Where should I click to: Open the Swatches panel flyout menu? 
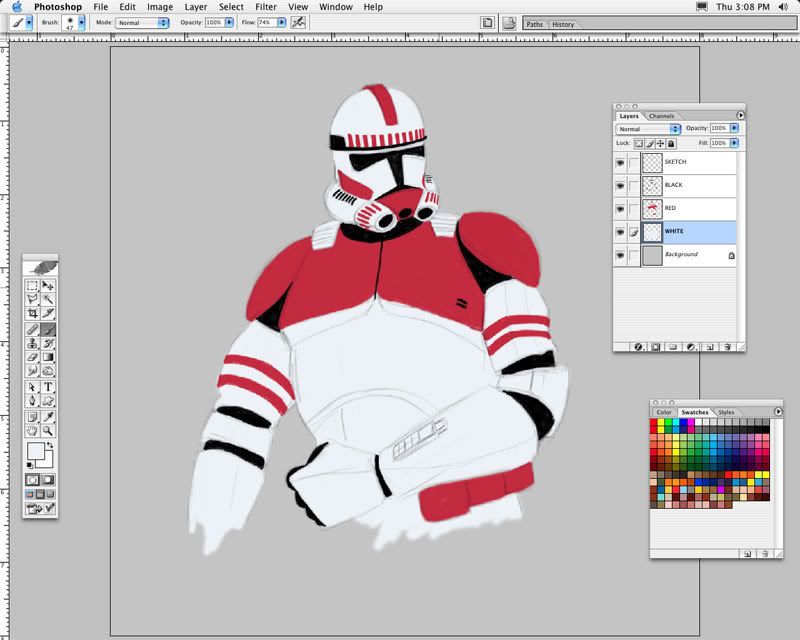pos(778,411)
